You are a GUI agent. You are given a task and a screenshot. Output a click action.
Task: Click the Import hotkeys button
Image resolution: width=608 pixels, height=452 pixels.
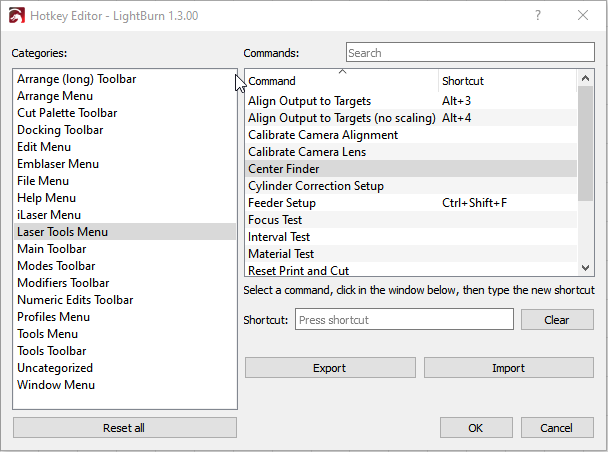point(508,367)
